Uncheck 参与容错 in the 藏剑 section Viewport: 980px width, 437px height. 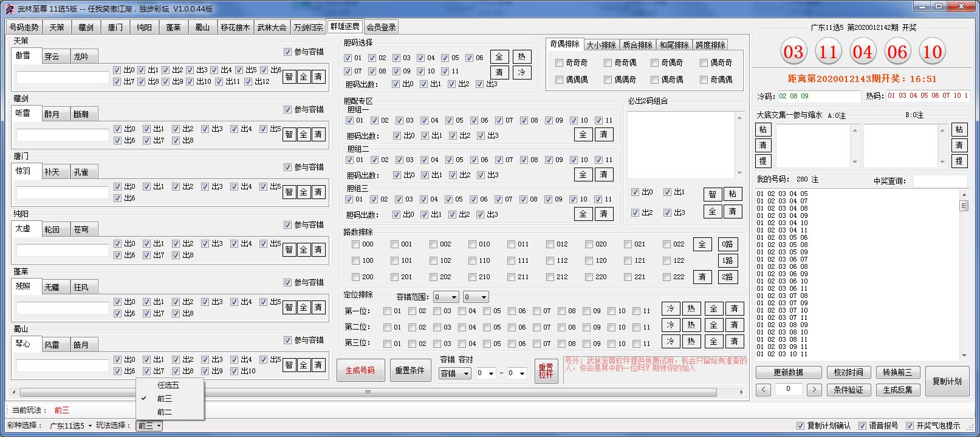pyautogui.click(x=288, y=110)
